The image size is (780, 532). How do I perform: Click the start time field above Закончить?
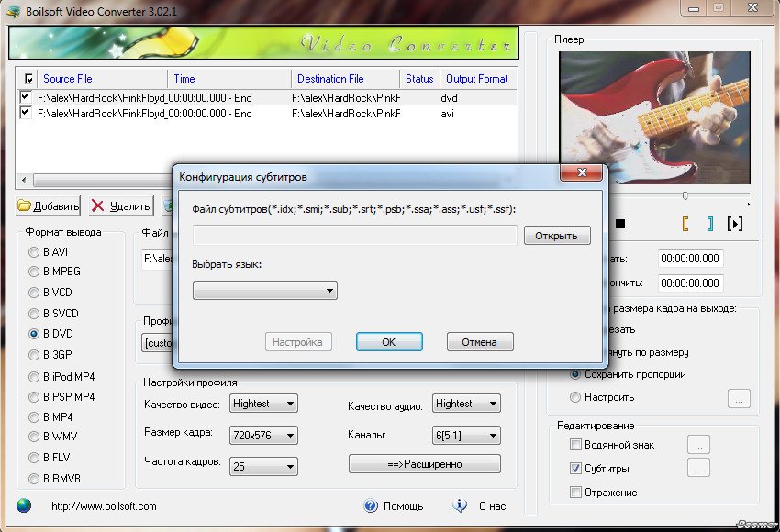click(690, 259)
